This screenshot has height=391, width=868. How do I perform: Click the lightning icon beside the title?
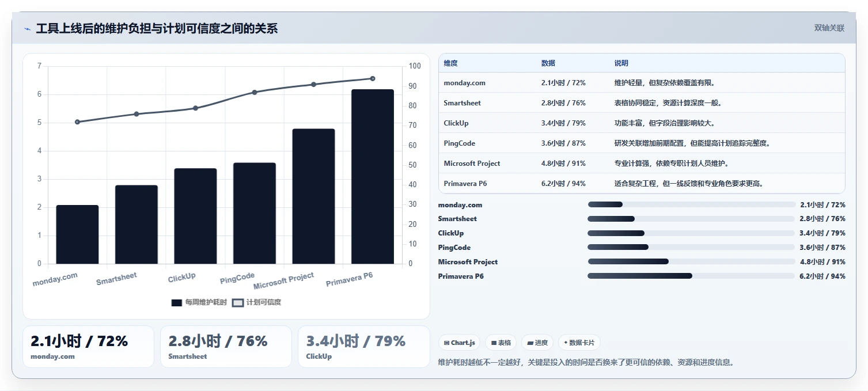point(27,29)
